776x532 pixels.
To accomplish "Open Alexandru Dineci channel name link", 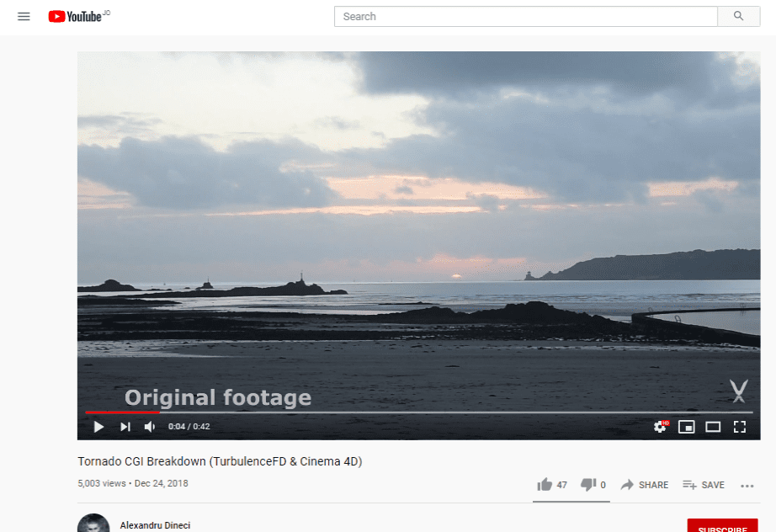I will tap(155, 525).
